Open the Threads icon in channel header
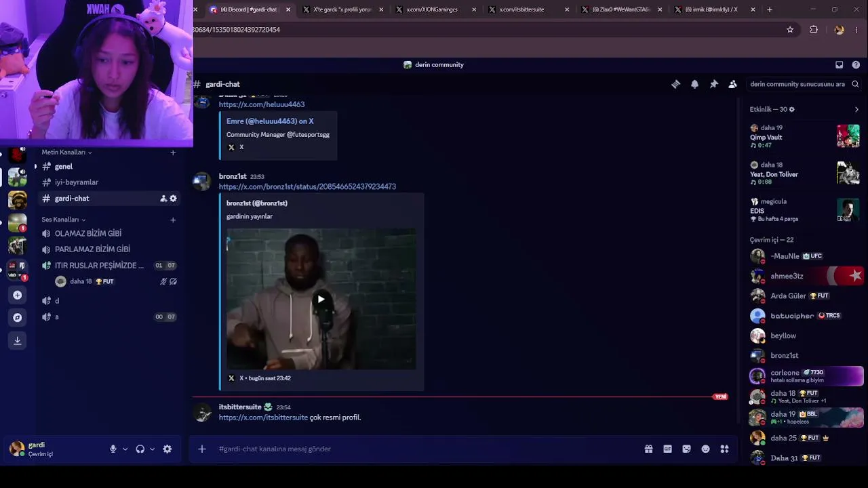868x488 pixels. pos(675,84)
